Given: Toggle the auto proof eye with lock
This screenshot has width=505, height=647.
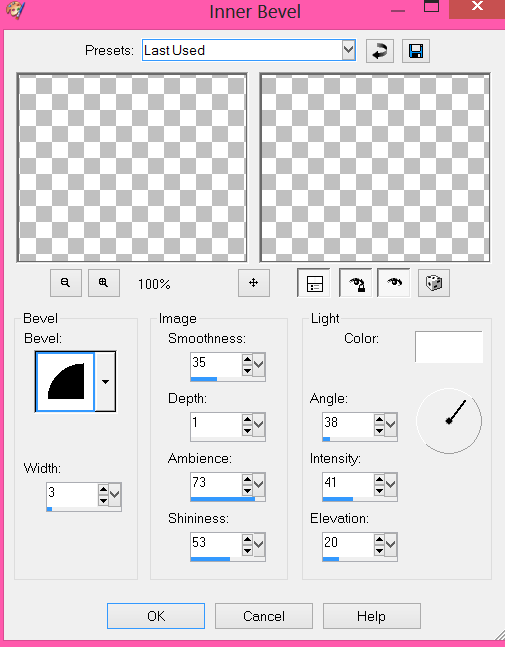Looking at the screenshot, I should (356, 283).
